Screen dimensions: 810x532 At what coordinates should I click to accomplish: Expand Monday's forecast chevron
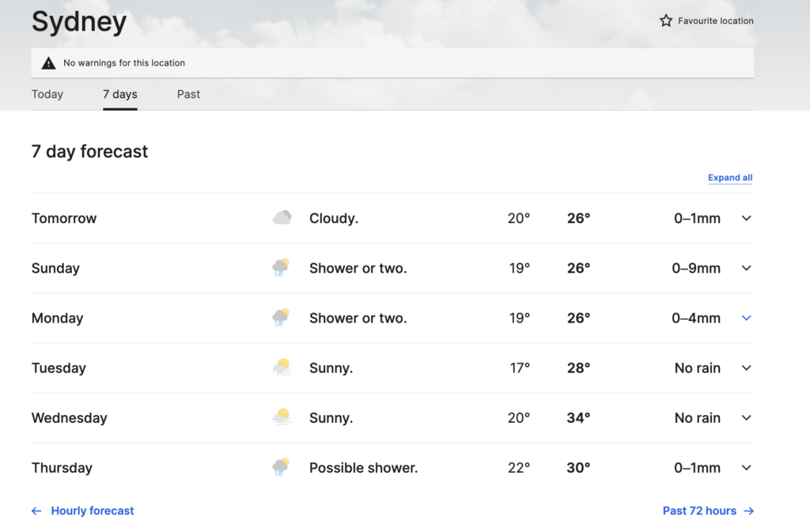[x=746, y=318]
